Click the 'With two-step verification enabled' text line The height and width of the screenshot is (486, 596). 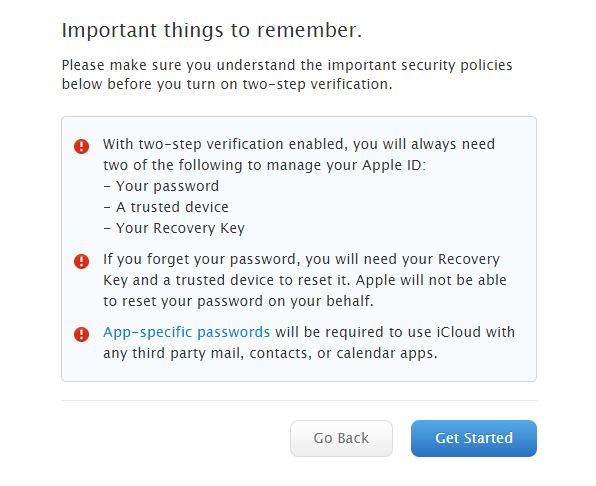pos(299,144)
